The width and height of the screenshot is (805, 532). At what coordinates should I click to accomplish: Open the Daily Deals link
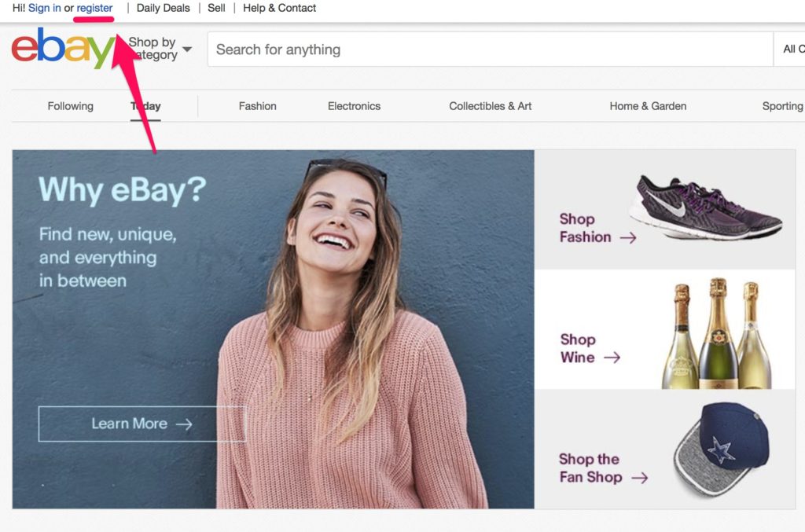(164, 8)
